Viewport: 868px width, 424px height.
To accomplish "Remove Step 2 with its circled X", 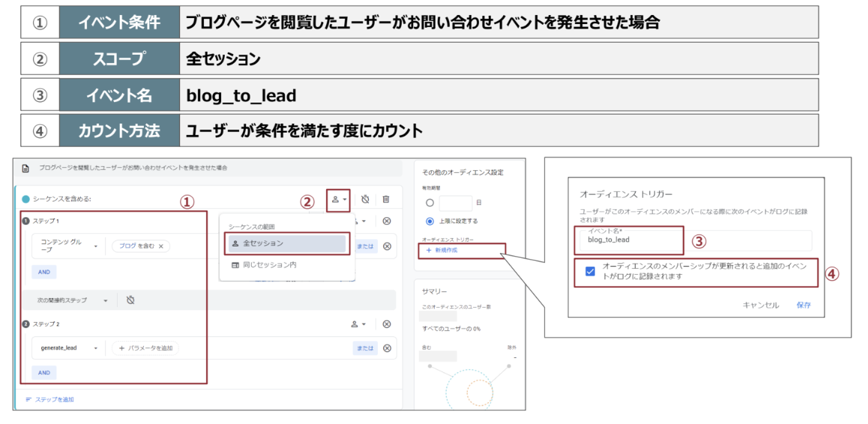I will click(x=387, y=324).
